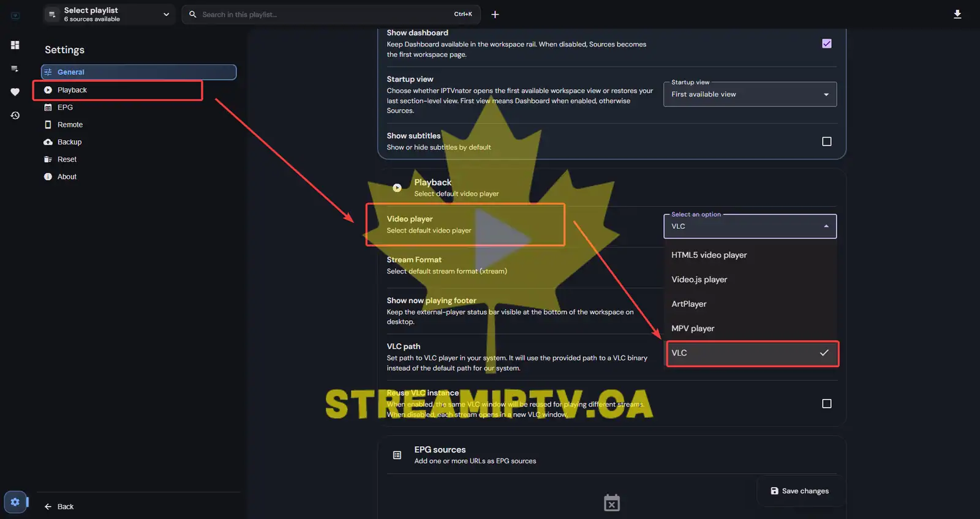
Task: Choose HTML5 video player option
Action: point(751,255)
